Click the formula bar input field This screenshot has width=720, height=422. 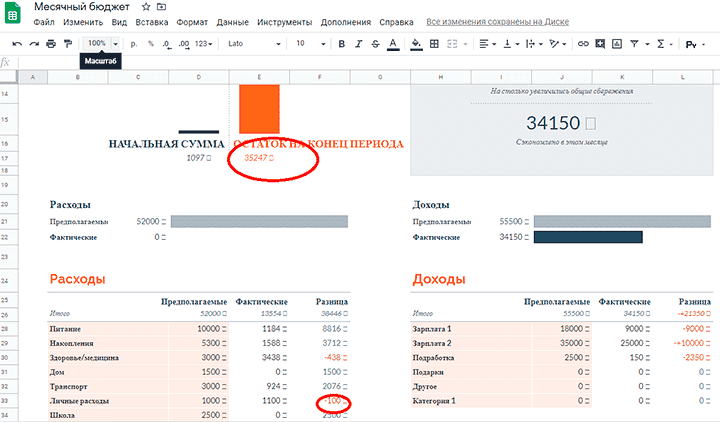[x=360, y=62]
